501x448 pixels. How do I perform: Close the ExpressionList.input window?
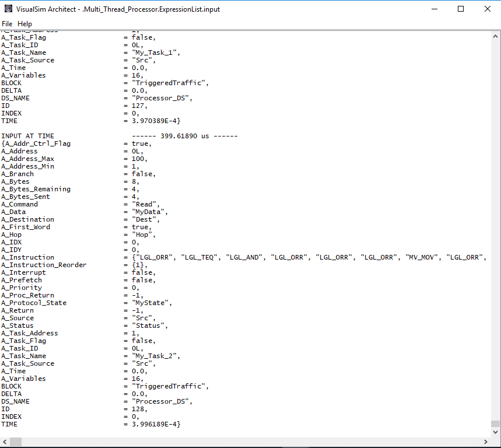point(487,9)
